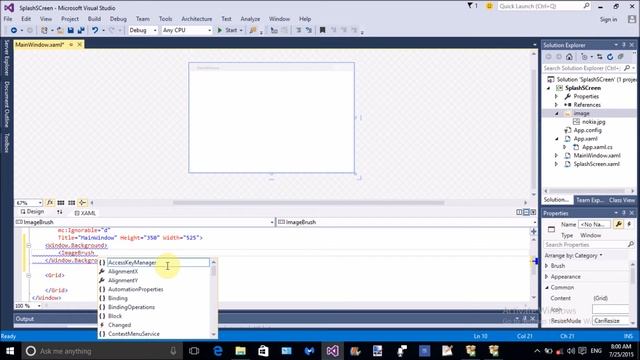
Task: Open Task View from the taskbar
Action: click(194, 351)
